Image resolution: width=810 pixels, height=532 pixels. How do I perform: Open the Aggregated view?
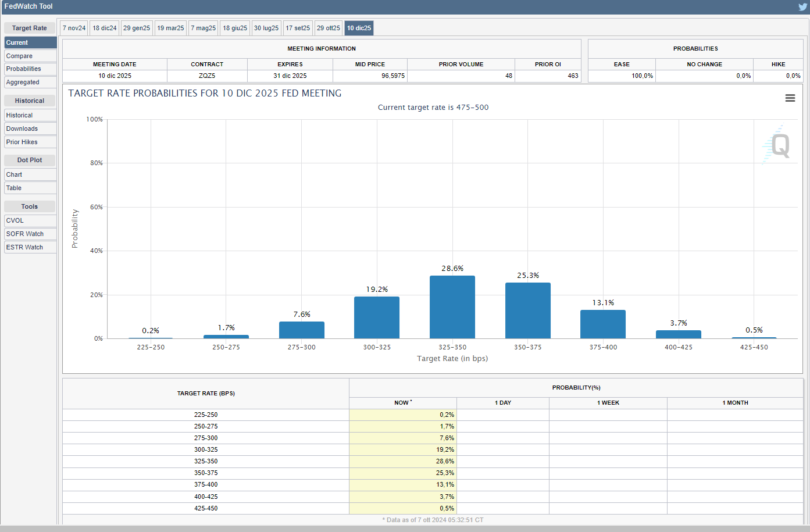pyautogui.click(x=30, y=82)
